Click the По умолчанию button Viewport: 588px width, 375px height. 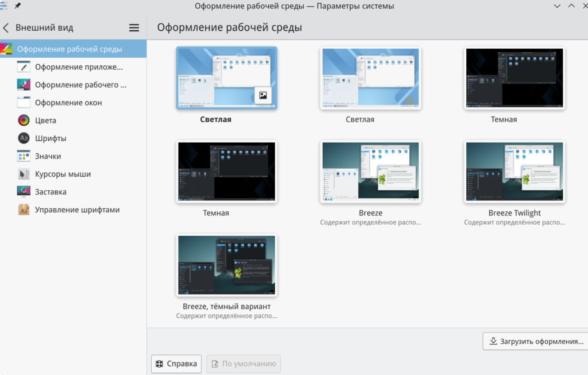click(x=244, y=364)
